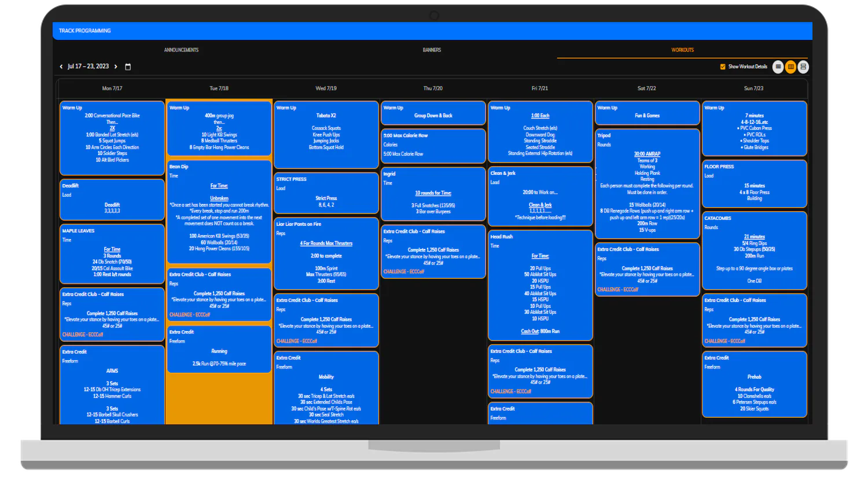The width and height of the screenshot is (868, 488).
Task: Open Saturday's Fun & Games Warm Up card
Action: [648, 113]
